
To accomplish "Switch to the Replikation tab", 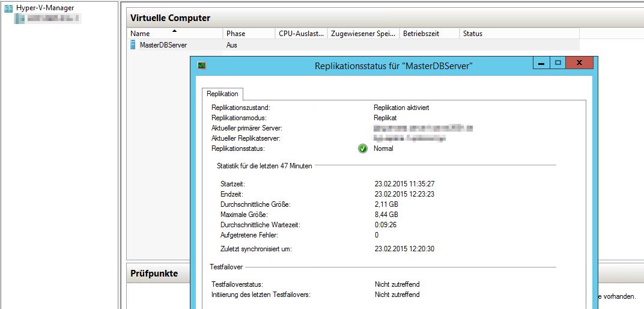I will click(x=222, y=94).
